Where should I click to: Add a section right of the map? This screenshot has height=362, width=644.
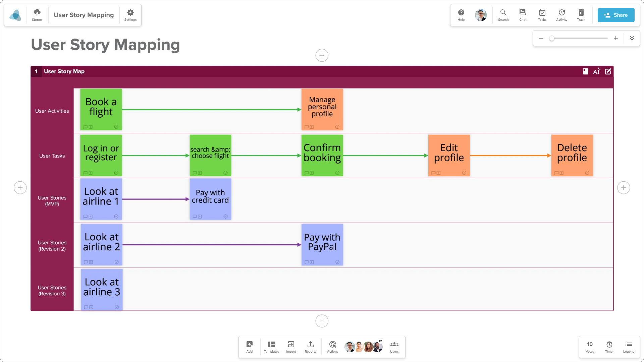[624, 188]
